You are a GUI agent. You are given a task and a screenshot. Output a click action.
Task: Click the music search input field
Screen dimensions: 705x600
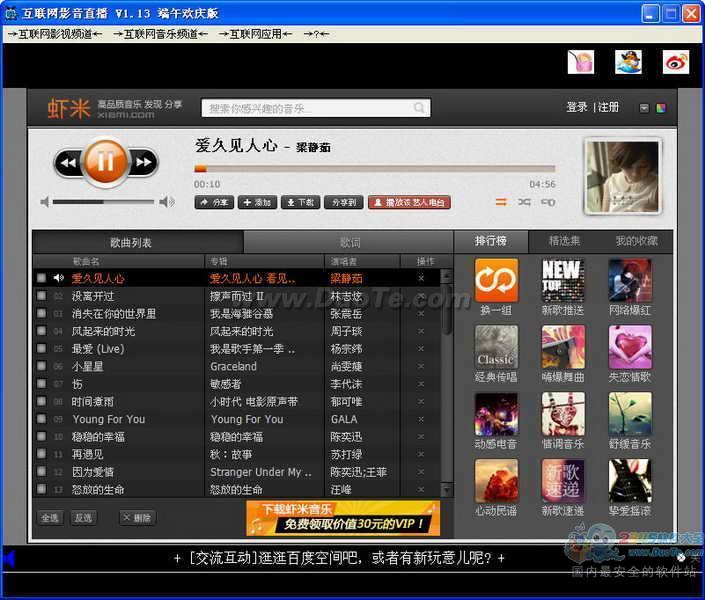[x=316, y=108]
